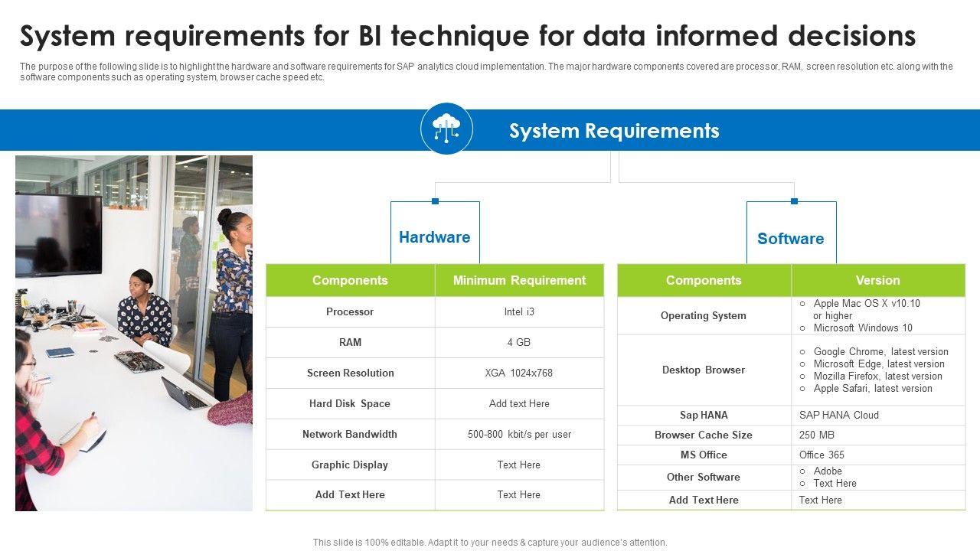Viewport: 980px width, 551px height.
Task: Click the Intel i3 cell
Action: pyautogui.click(x=519, y=311)
